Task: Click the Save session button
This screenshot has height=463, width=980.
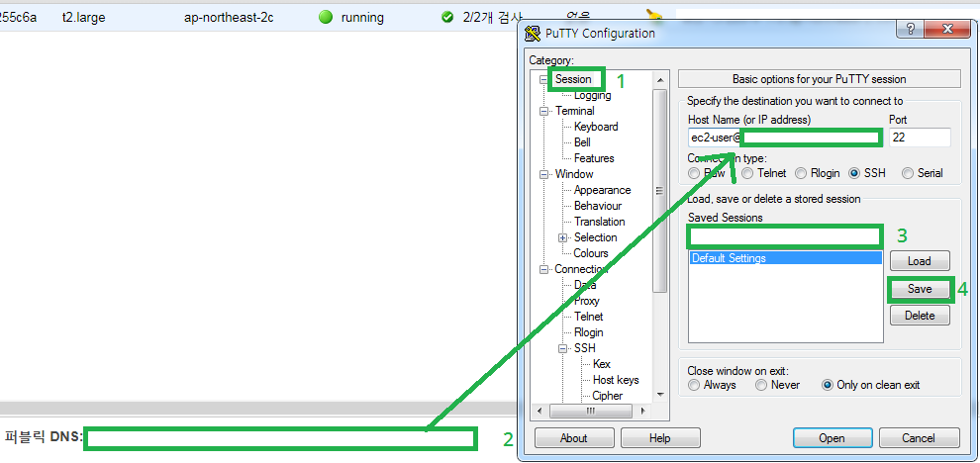Action: (920, 289)
